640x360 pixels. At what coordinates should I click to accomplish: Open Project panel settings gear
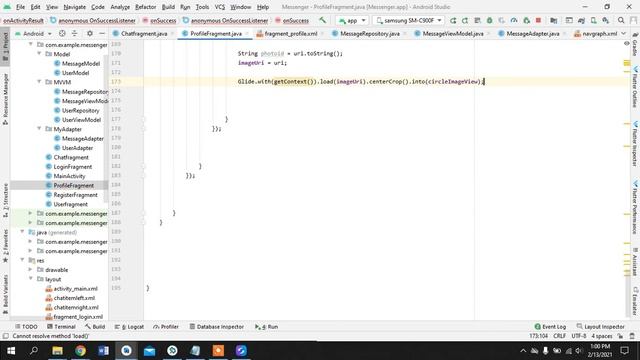pyautogui.click(x=90, y=33)
